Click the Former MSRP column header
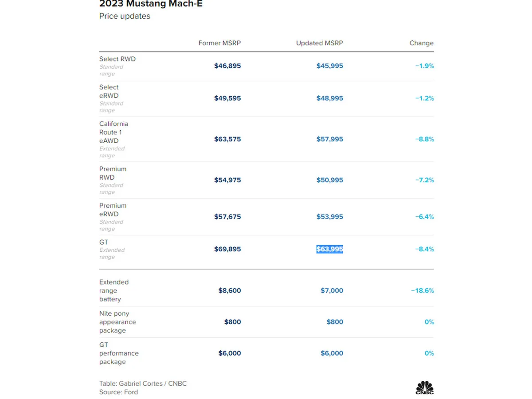 (x=219, y=43)
